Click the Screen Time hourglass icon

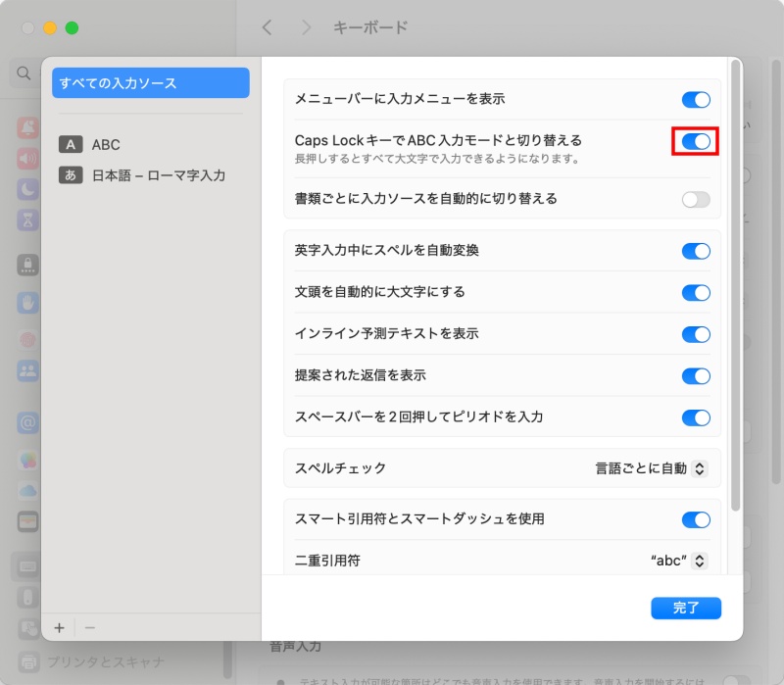pos(26,219)
